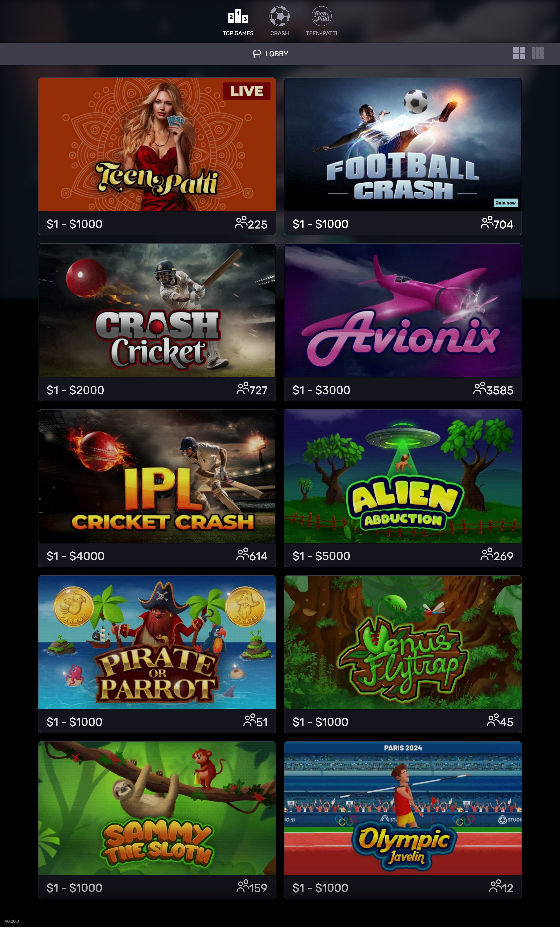Open the Top Games podium icon
The image size is (560, 927).
pyautogui.click(x=238, y=17)
